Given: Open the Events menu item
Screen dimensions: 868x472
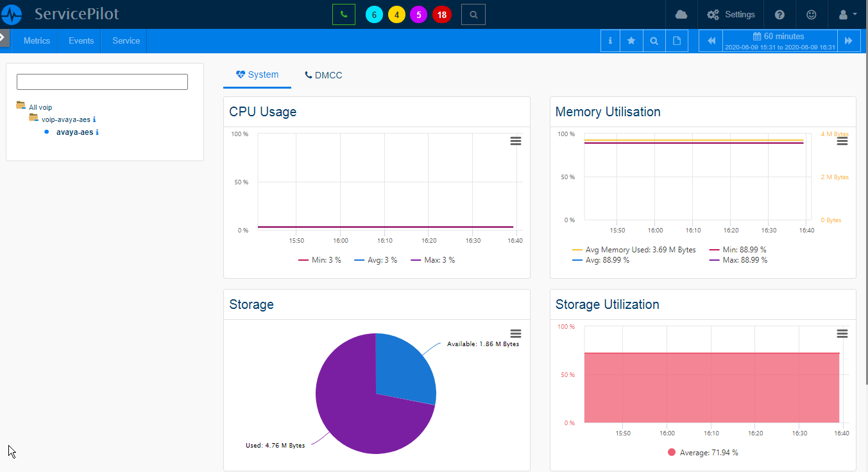Looking at the screenshot, I should tap(81, 40).
